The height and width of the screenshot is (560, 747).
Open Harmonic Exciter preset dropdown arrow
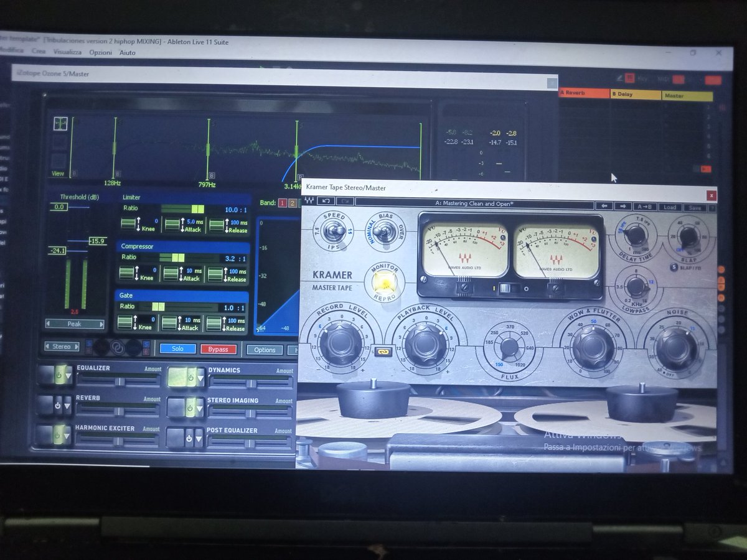67,435
